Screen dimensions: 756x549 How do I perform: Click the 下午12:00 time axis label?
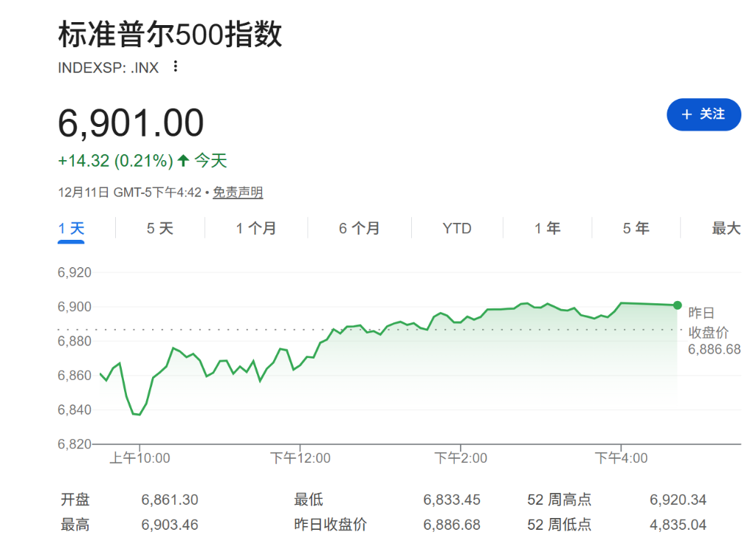300,458
